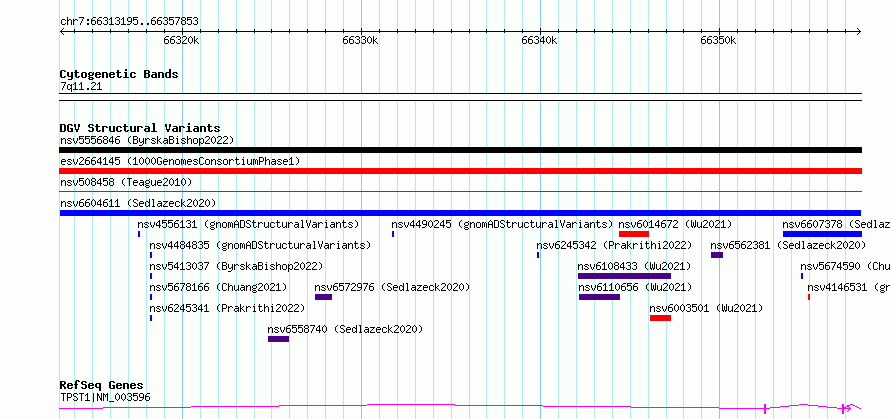Image resolution: width=890 pixels, height=419 pixels.
Task: Select the blue nsv6604611 variant bar
Action: (460, 213)
